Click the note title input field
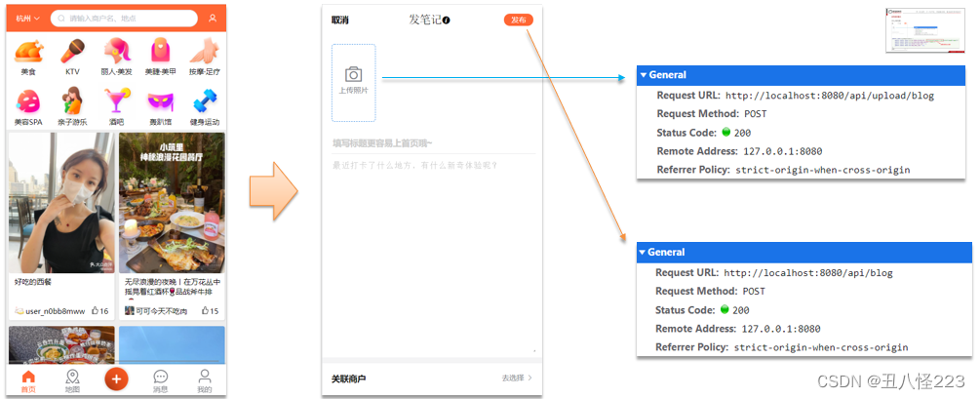Screen dimensions: 980x399 tap(434, 143)
